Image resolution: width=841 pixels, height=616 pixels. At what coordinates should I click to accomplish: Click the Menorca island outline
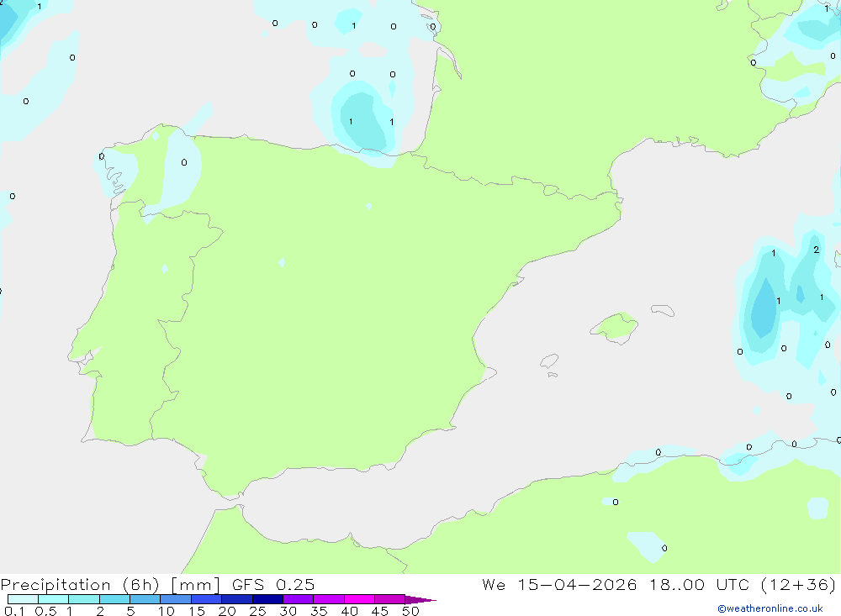point(663,310)
